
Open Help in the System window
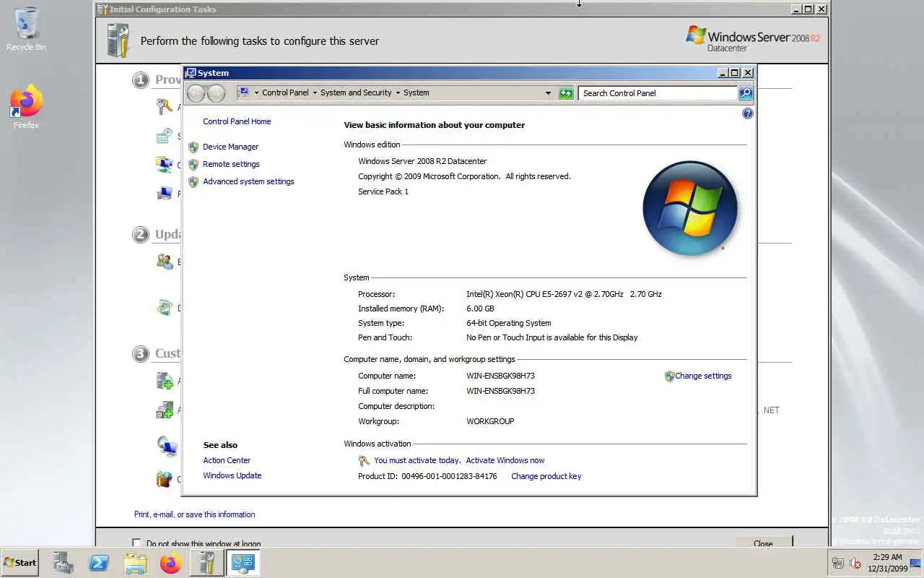tap(747, 113)
